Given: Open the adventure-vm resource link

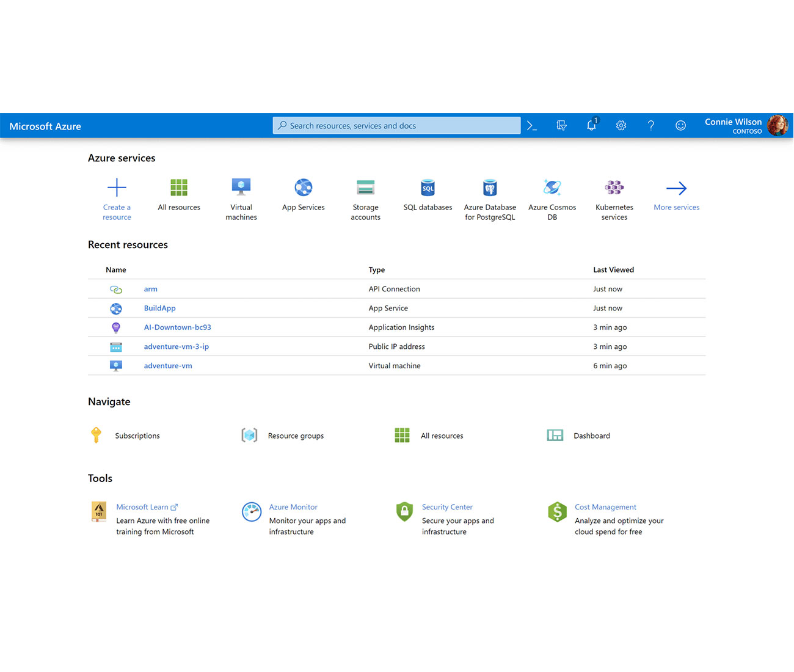Looking at the screenshot, I should pyautogui.click(x=168, y=365).
